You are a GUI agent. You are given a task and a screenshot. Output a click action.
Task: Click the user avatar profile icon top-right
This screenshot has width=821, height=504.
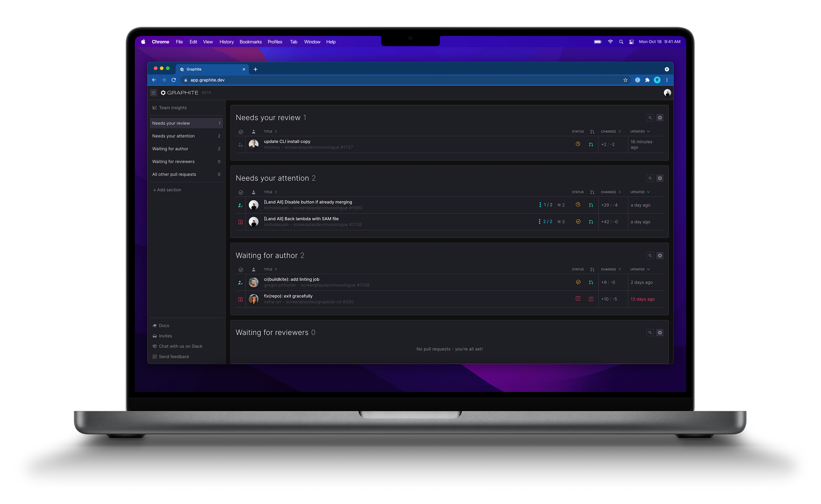[x=667, y=93]
